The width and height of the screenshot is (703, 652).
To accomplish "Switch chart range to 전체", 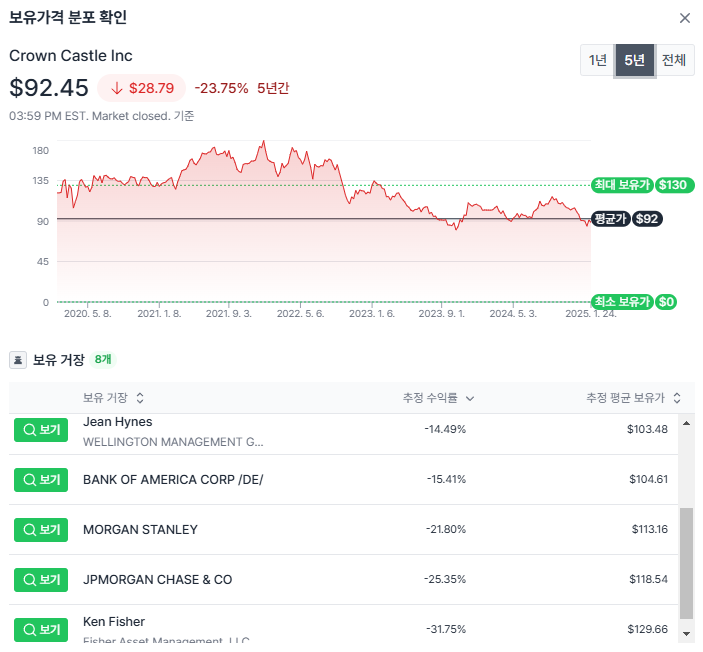I will (x=674, y=60).
